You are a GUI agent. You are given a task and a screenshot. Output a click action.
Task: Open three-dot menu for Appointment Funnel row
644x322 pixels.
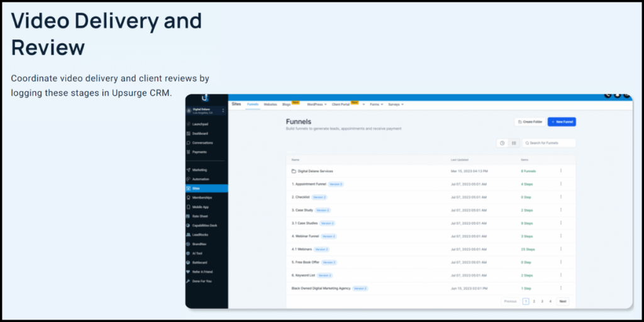pos(560,184)
